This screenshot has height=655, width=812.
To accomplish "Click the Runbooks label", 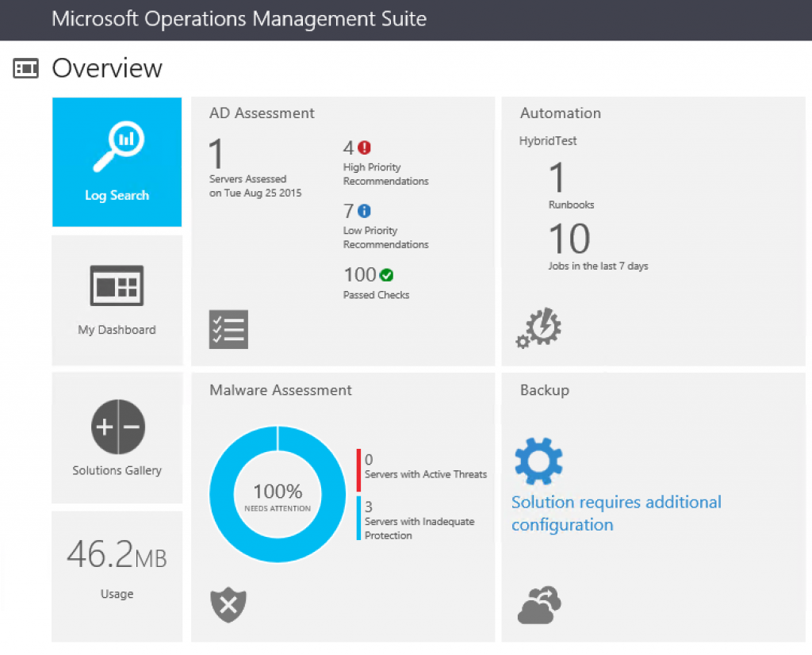I will tap(571, 205).
